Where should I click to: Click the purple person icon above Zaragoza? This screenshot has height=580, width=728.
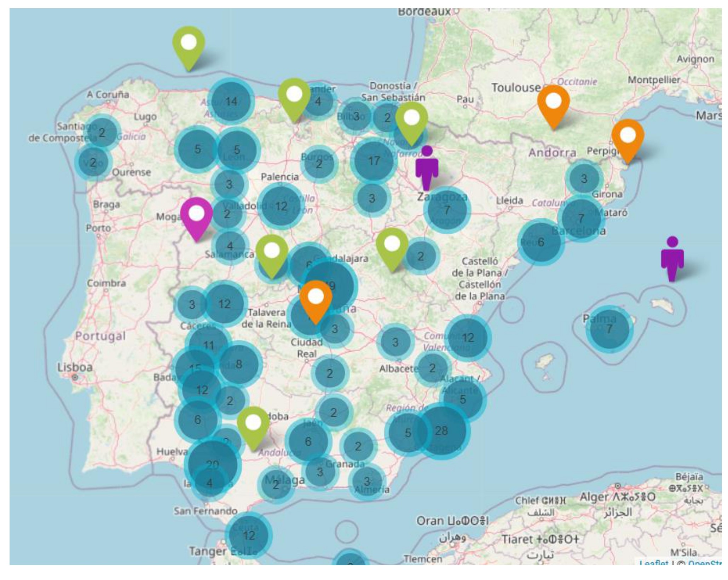tap(427, 168)
